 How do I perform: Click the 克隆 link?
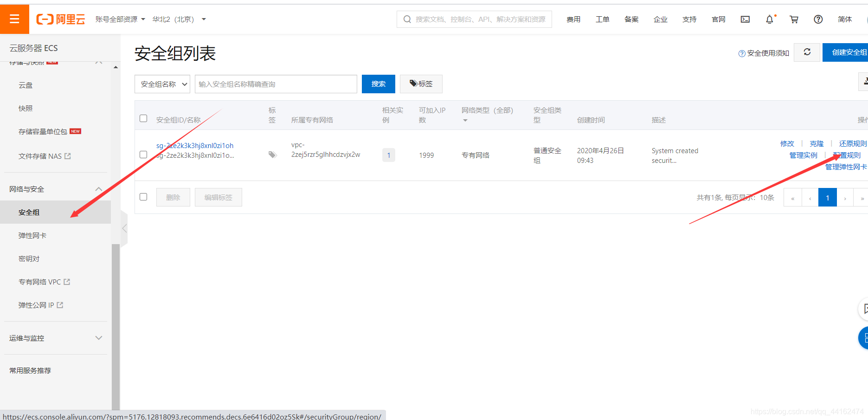817,143
